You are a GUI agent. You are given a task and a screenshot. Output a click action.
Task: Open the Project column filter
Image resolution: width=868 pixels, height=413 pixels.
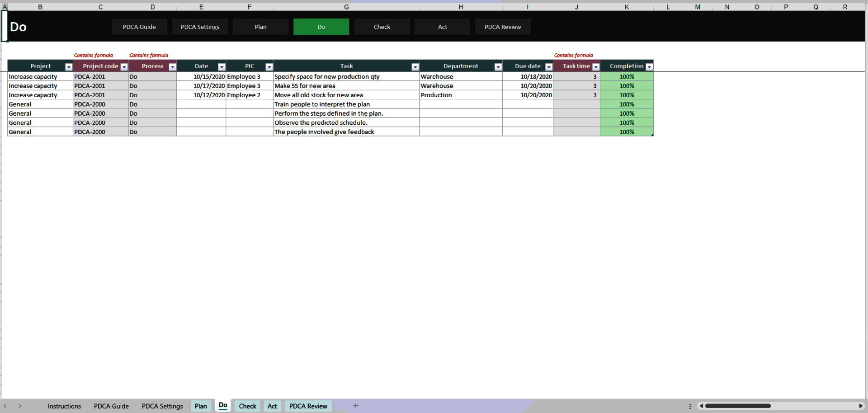68,66
